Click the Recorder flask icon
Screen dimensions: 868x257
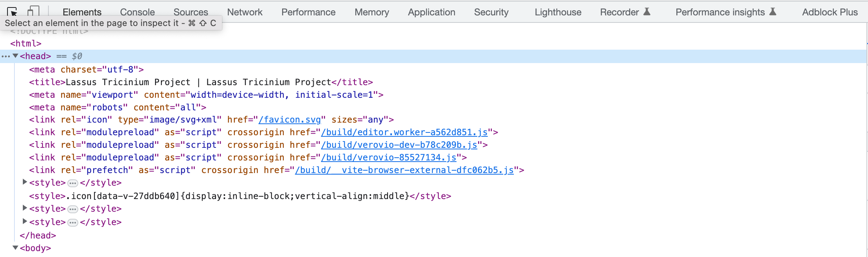[x=647, y=12]
